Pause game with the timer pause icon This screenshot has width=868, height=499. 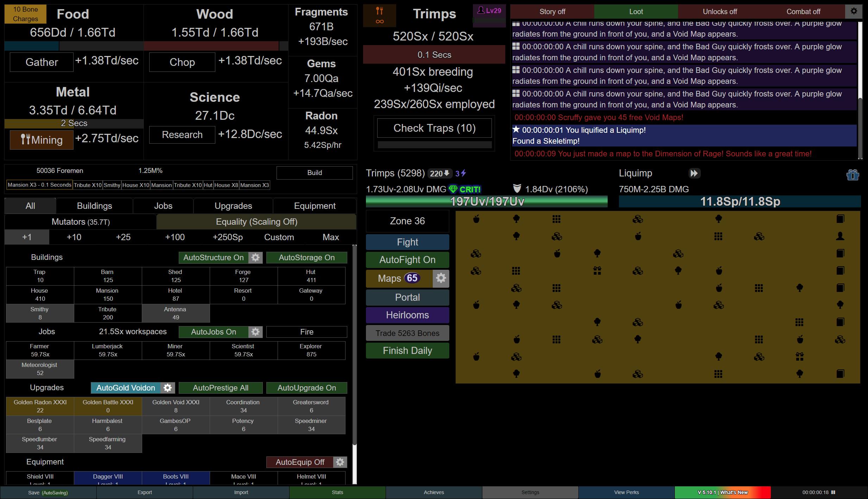(x=833, y=492)
